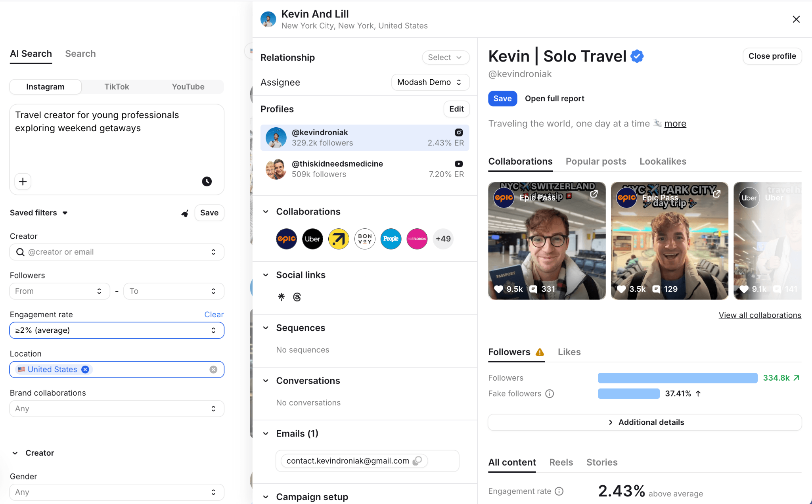This screenshot has width=812, height=504.
Task: Open external link on Switzerland post
Action: coord(594,194)
